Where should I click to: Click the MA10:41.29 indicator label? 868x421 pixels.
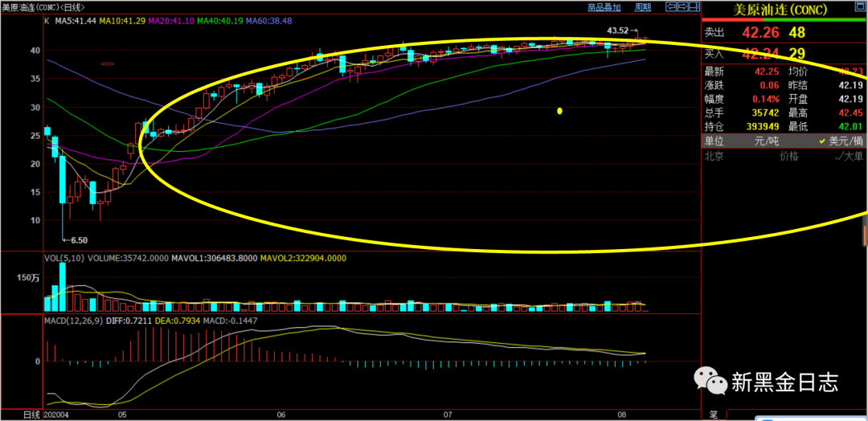(x=122, y=20)
